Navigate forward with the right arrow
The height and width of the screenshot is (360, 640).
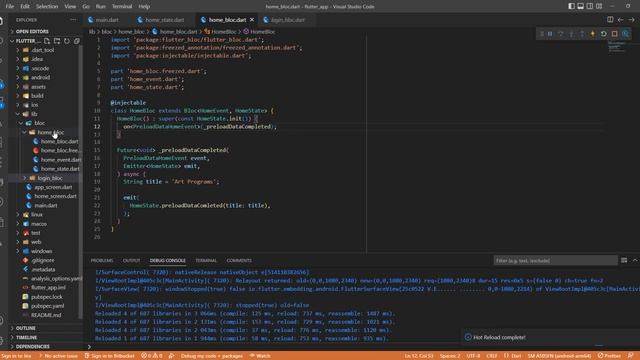click(631, 20)
